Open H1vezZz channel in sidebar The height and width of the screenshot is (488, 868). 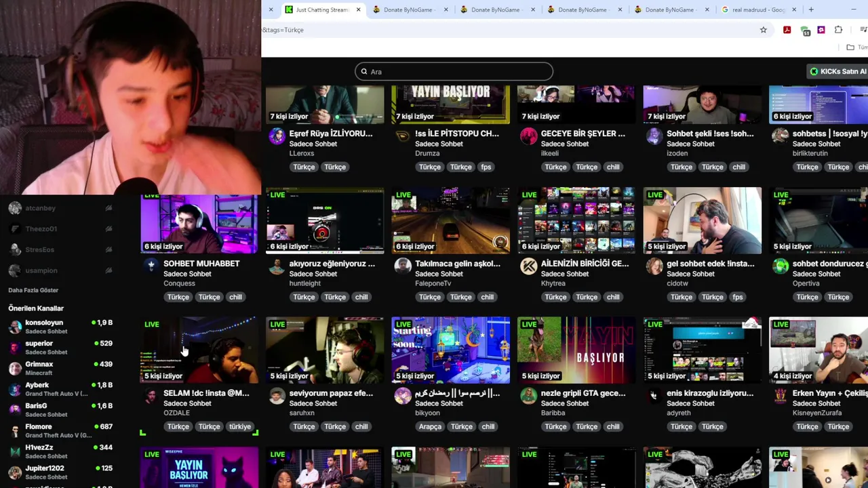[61, 451]
